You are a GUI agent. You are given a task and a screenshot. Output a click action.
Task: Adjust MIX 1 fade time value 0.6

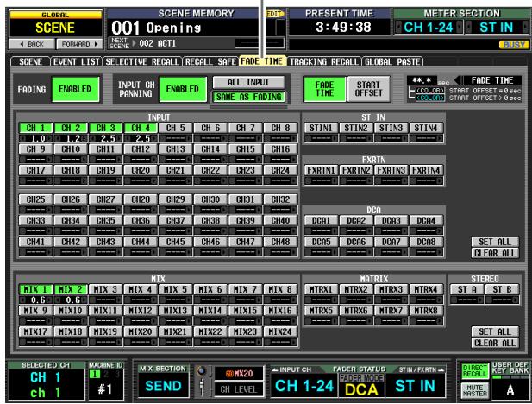point(35,300)
